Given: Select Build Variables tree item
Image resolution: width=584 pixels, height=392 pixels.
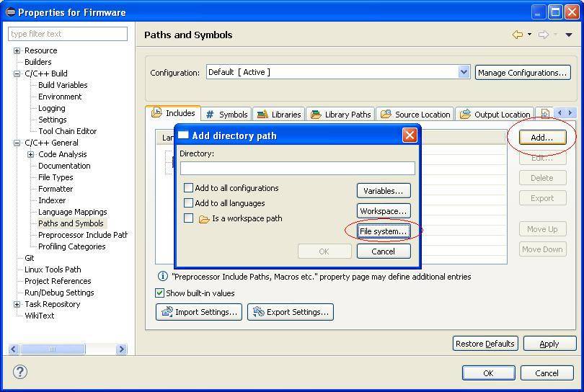Looking at the screenshot, I should [x=63, y=85].
